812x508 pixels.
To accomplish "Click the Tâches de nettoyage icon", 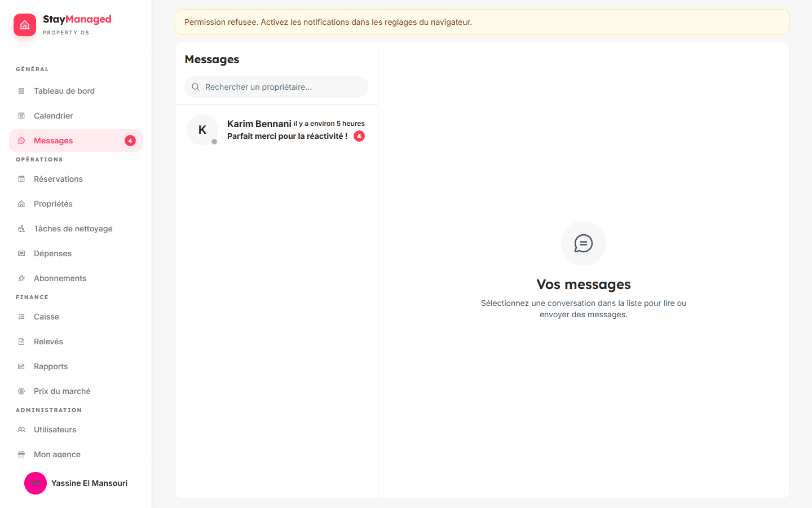I will pos(21,229).
